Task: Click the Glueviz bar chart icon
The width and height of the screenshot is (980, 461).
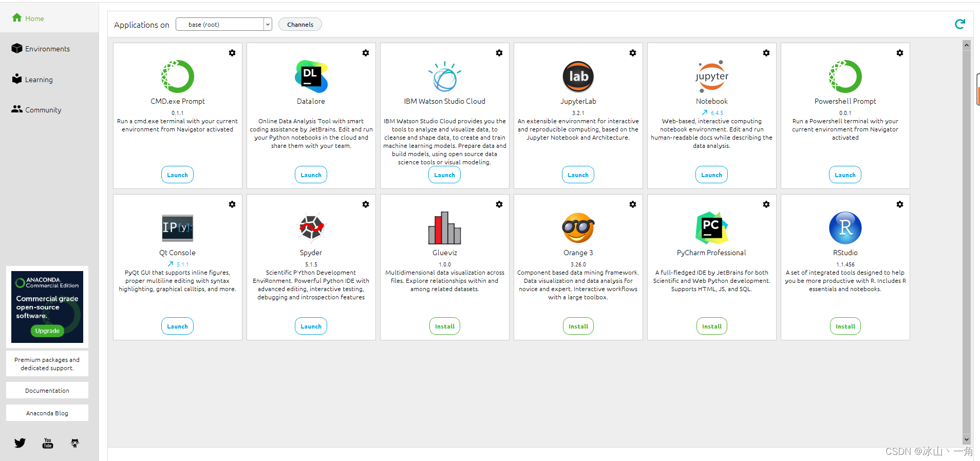Action: (445, 228)
